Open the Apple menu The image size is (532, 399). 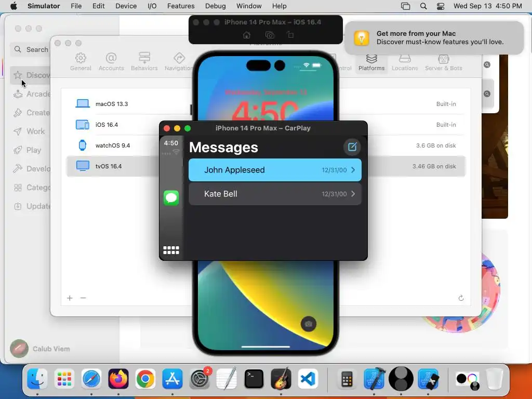(x=14, y=6)
